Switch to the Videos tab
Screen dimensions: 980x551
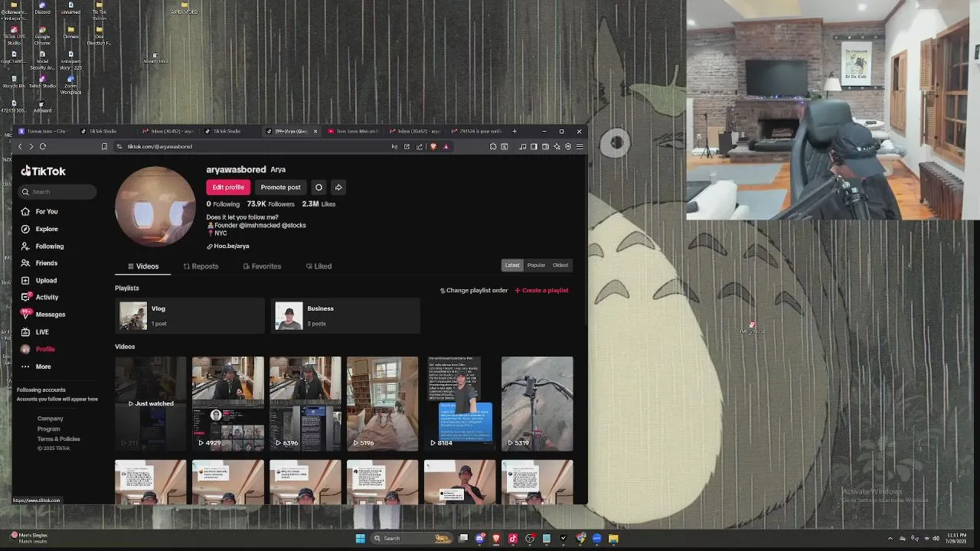click(143, 266)
